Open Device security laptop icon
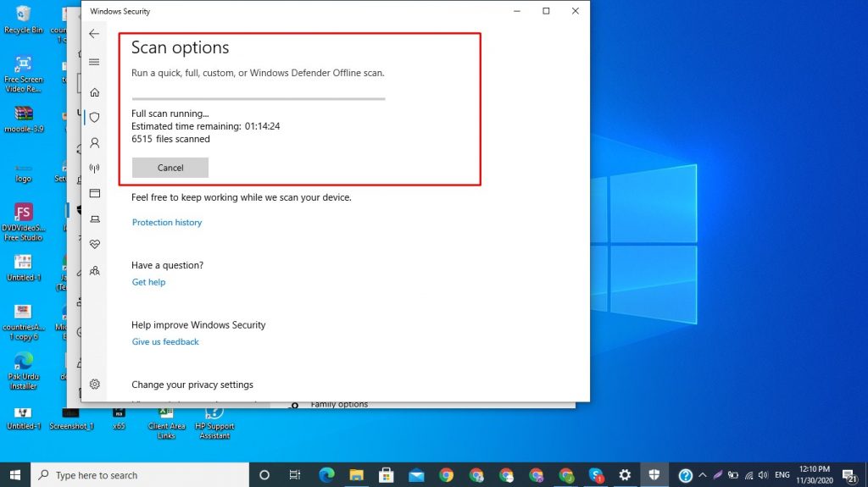The height and width of the screenshot is (487, 868). click(x=94, y=219)
